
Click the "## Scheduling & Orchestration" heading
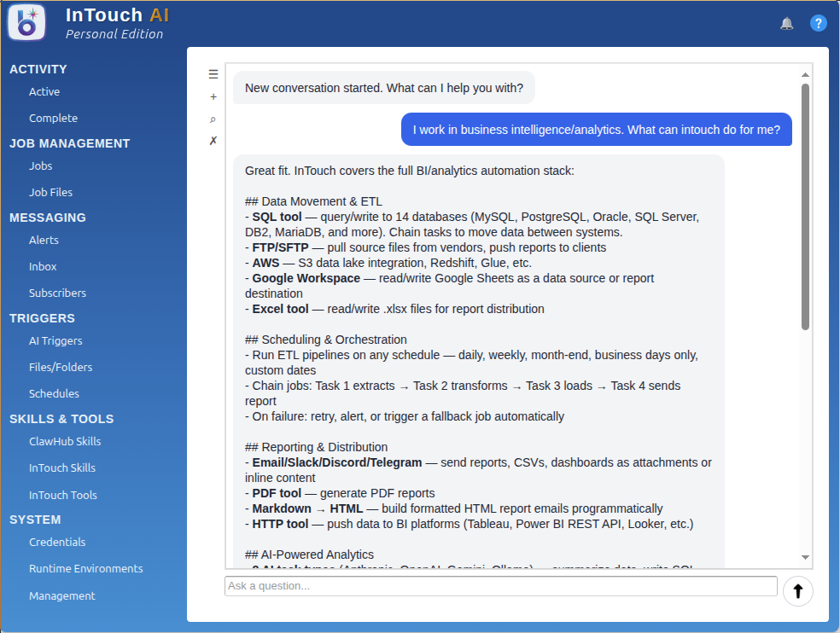pyautogui.click(x=326, y=340)
